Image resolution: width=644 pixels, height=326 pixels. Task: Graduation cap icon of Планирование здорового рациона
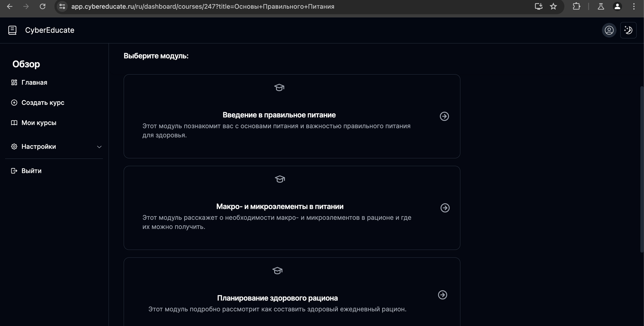click(x=277, y=271)
